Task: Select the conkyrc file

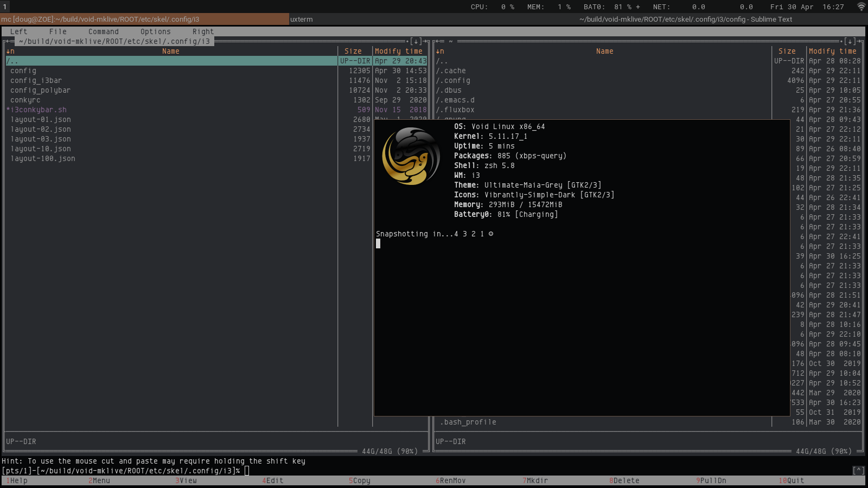Action: (25, 100)
